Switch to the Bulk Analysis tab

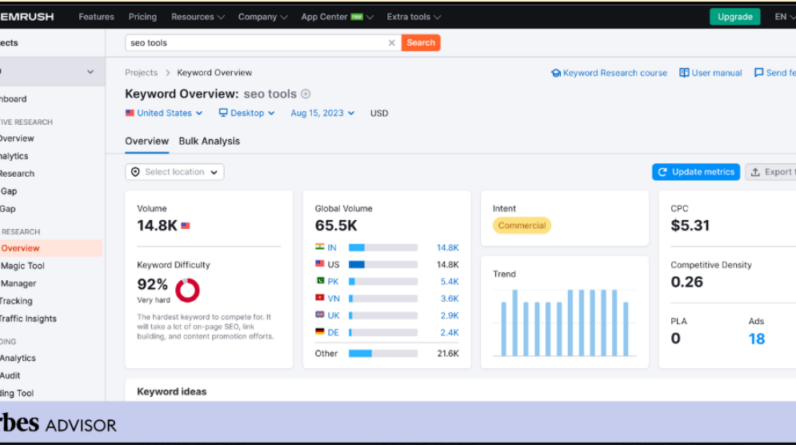[x=209, y=141]
